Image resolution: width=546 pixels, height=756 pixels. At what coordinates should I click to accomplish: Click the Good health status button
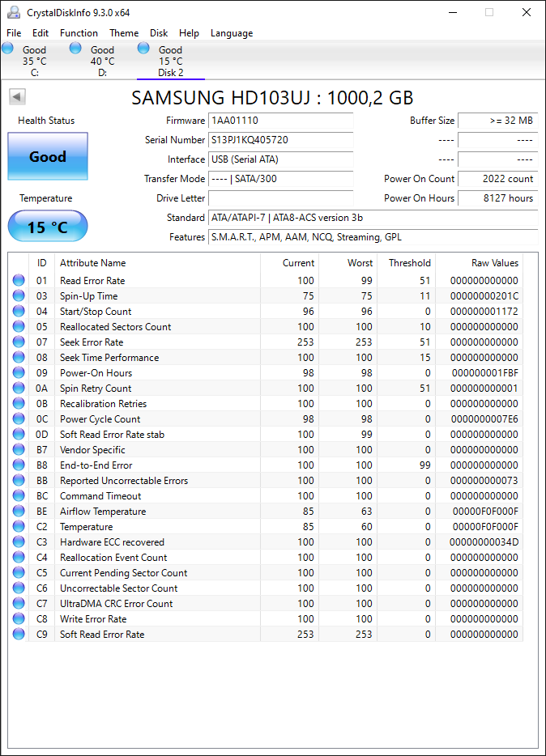coord(48,156)
